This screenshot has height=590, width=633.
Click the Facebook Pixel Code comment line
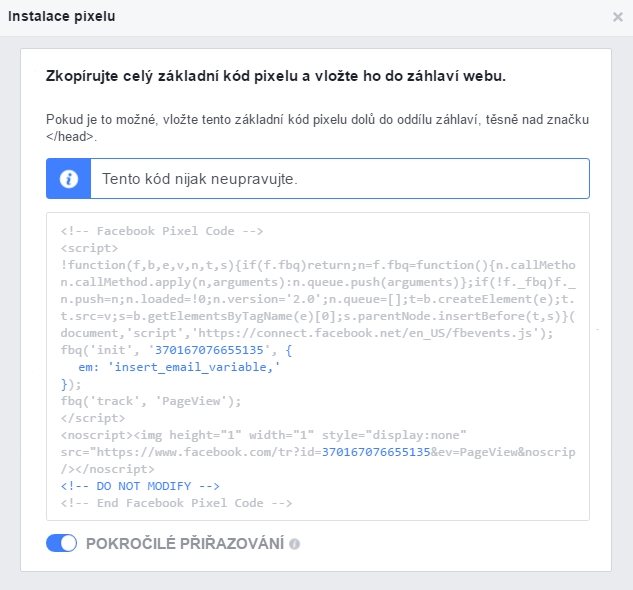pyautogui.click(x=162, y=231)
